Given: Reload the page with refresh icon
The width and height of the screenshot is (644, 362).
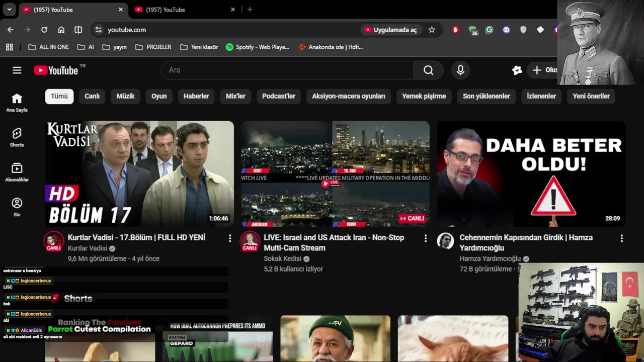Looking at the screenshot, I should coord(44,30).
